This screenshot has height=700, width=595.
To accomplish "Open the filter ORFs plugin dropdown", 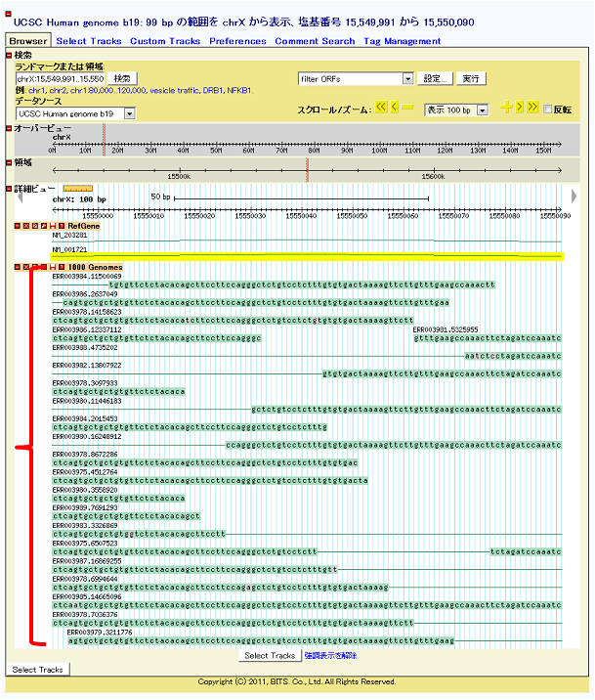I will pos(356,79).
